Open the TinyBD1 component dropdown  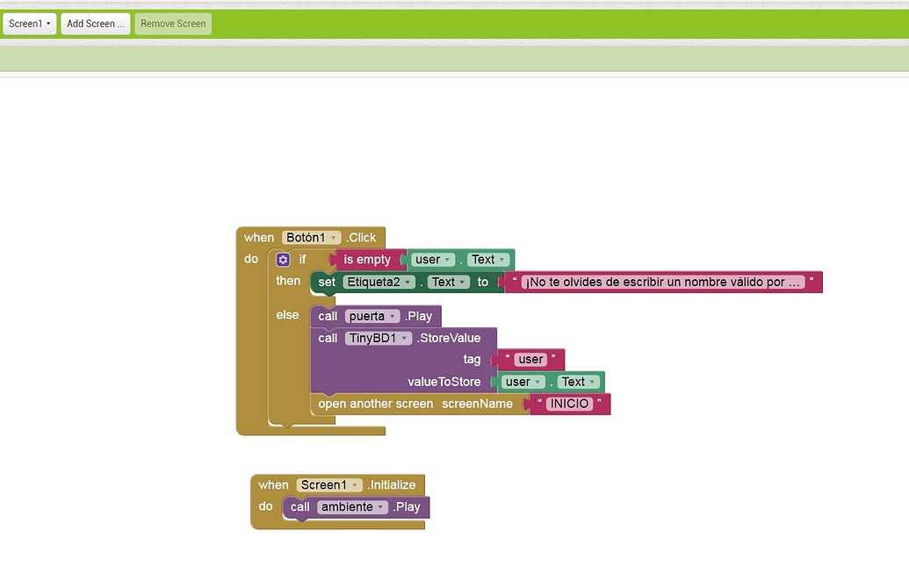(378, 338)
